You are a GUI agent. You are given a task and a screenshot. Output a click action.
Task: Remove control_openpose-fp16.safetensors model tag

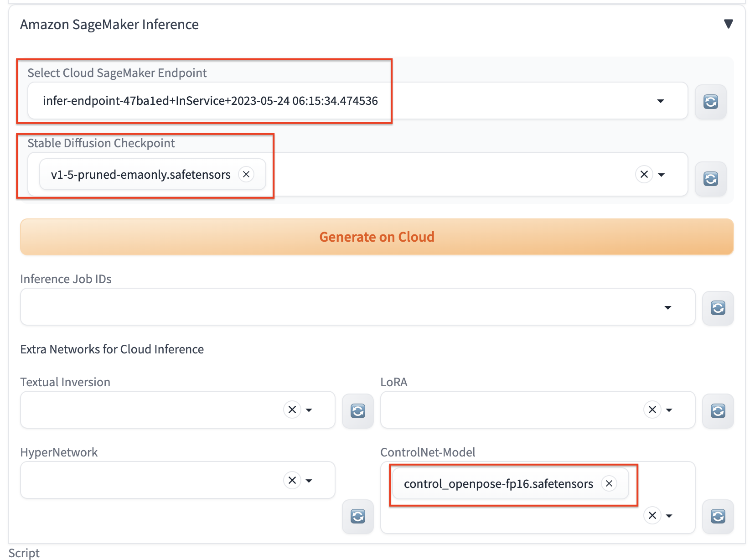pyautogui.click(x=609, y=483)
